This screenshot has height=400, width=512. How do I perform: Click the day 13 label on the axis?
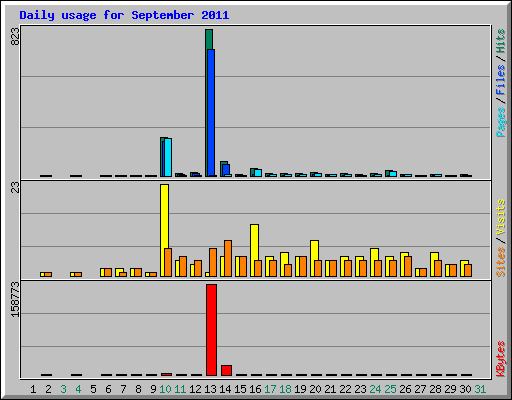(x=210, y=389)
